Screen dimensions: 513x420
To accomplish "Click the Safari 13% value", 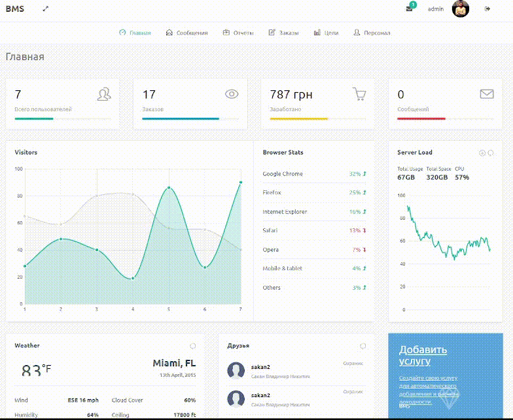I will tap(355, 230).
